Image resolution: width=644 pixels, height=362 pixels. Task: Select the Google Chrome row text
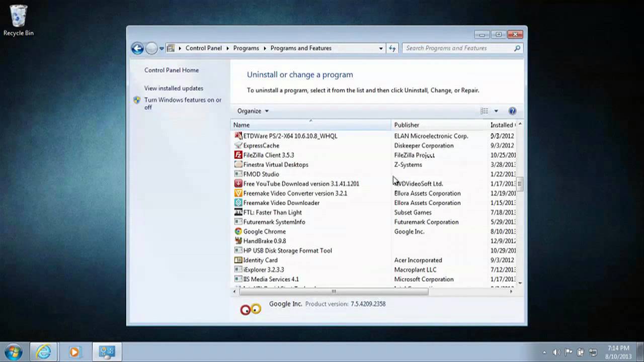pyautogui.click(x=265, y=231)
